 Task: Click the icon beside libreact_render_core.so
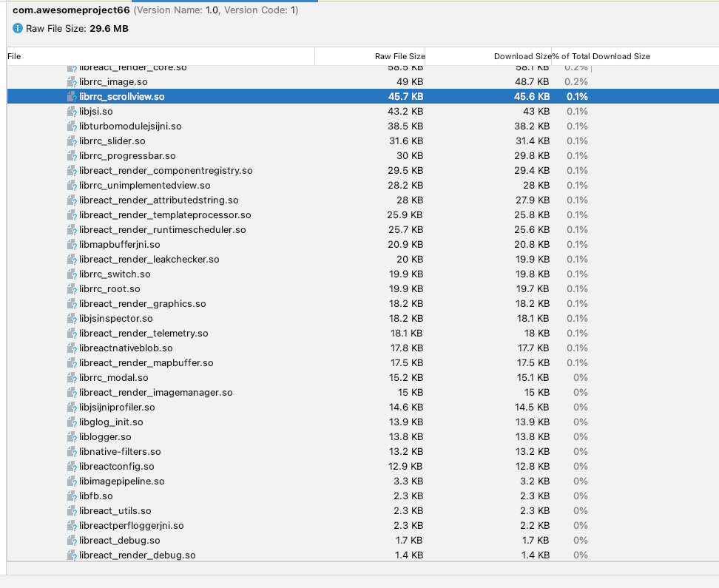(x=71, y=67)
